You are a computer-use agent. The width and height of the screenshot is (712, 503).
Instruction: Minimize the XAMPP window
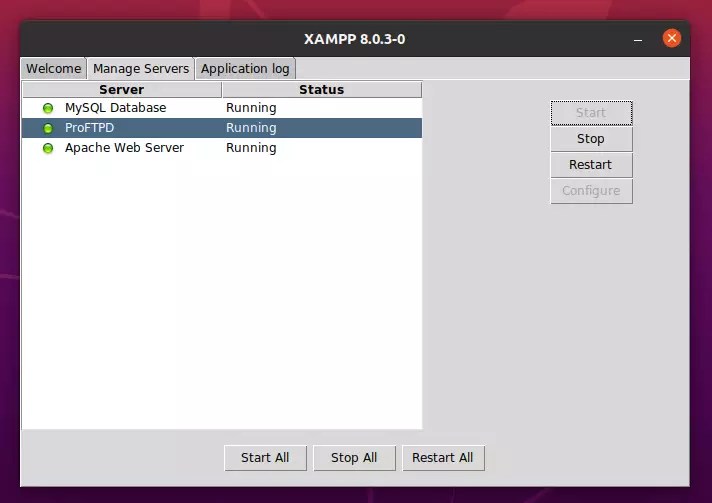click(x=638, y=39)
